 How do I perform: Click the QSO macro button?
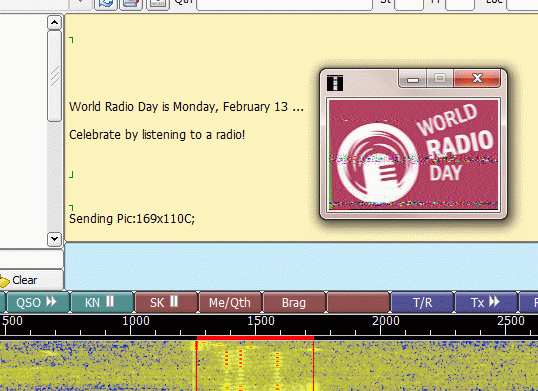(38, 303)
